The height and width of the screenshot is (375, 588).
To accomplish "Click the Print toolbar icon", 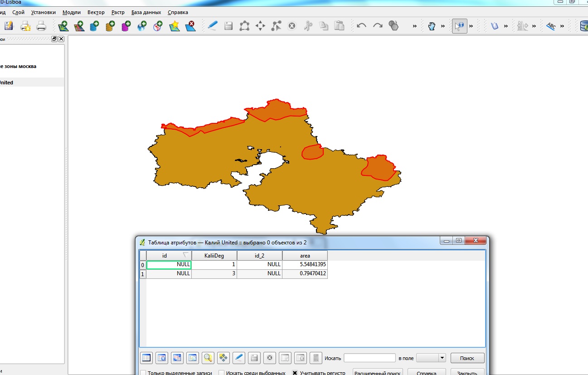I will tap(41, 26).
